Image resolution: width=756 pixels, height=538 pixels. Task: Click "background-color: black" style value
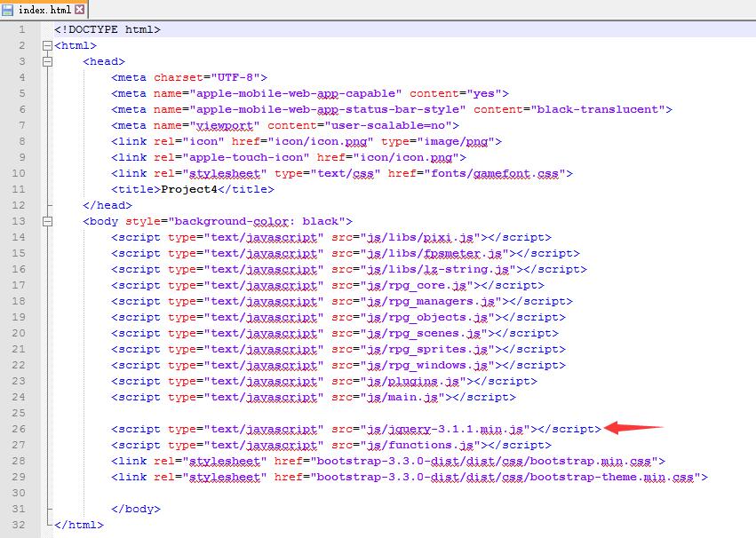click(x=257, y=222)
